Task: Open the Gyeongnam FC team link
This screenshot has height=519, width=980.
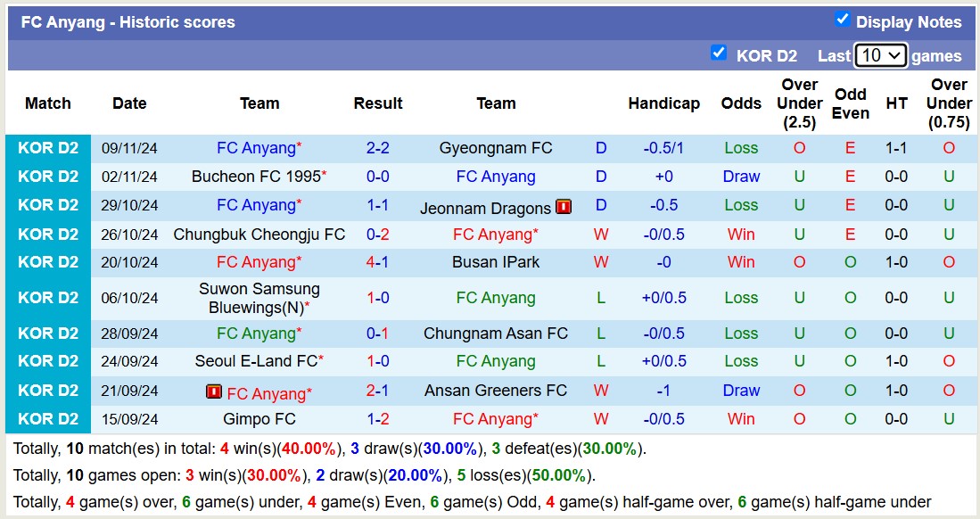Action: pos(496,147)
